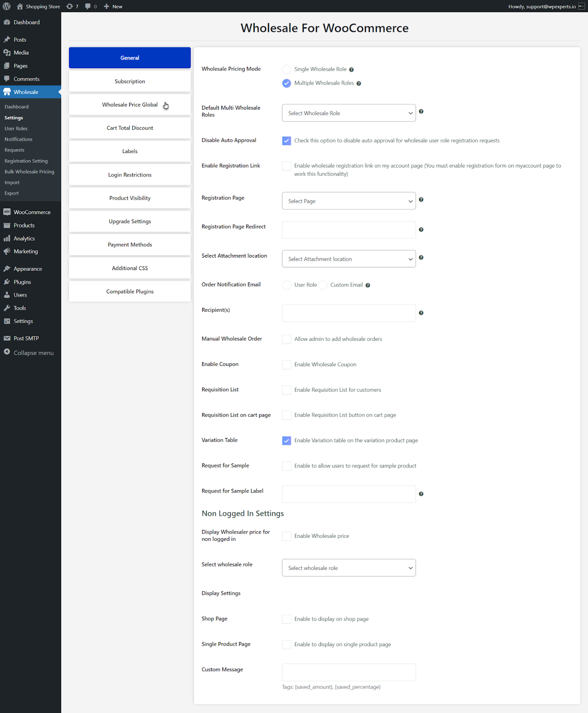The image size is (588, 713).
Task: Click the user avatar icon in admin bar
Action: pyautogui.click(x=581, y=6)
